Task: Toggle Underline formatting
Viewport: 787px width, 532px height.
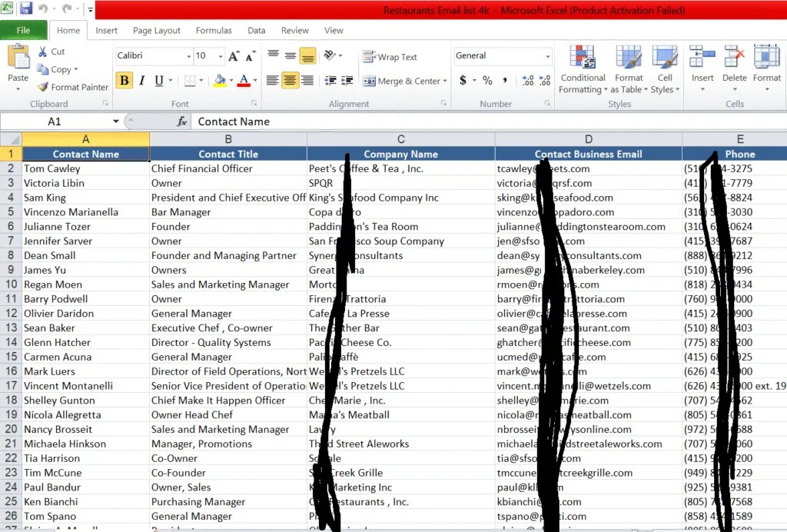Action: pos(159,80)
